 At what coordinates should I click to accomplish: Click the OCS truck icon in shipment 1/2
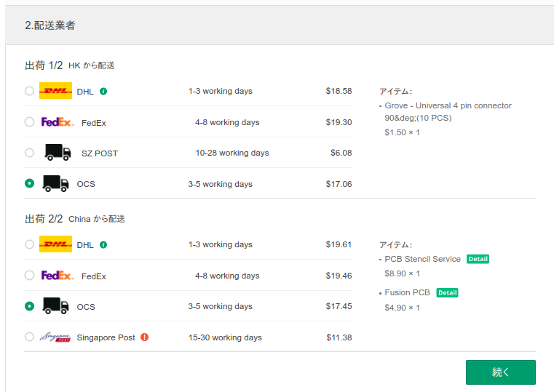point(55,183)
